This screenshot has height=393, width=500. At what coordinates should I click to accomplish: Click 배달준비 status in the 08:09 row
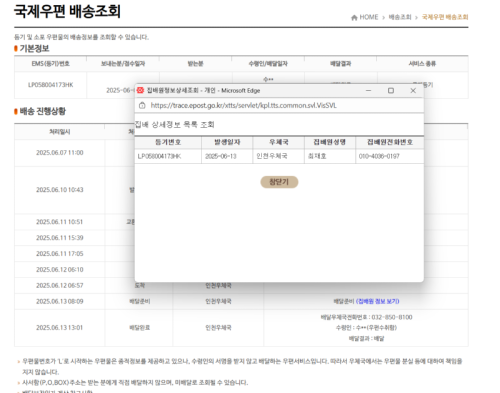pos(140,302)
